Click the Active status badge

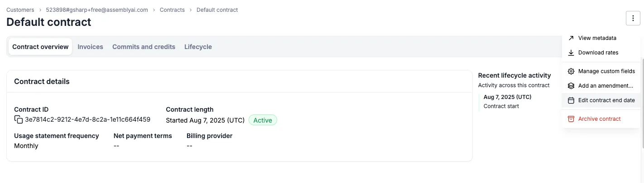[263, 120]
